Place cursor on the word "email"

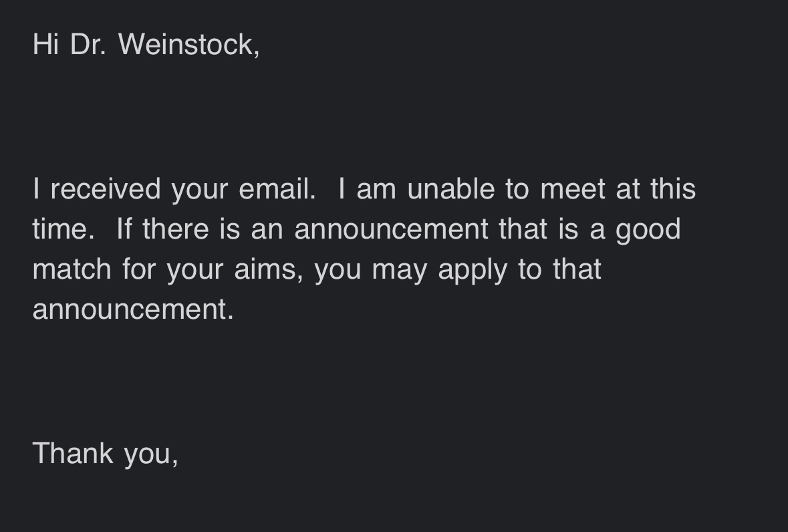[x=275, y=189]
